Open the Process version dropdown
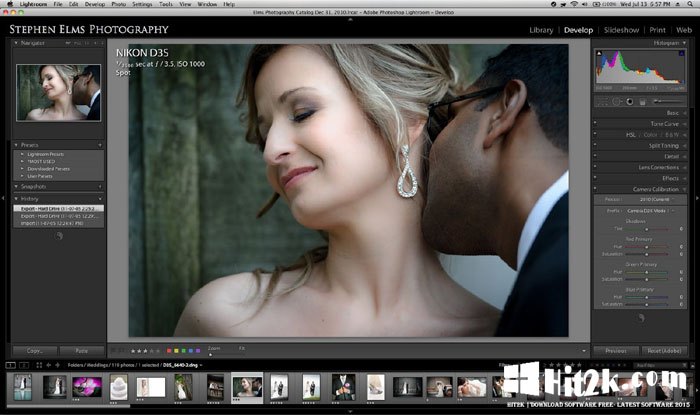This screenshot has width=700, height=415. point(658,199)
